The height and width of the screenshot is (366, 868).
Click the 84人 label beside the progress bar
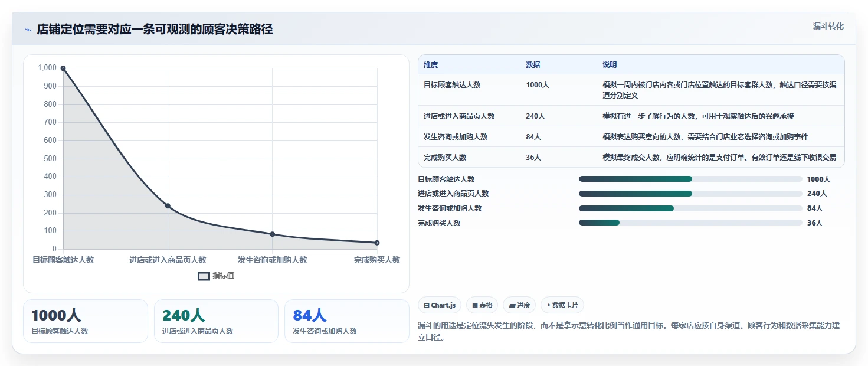point(815,208)
